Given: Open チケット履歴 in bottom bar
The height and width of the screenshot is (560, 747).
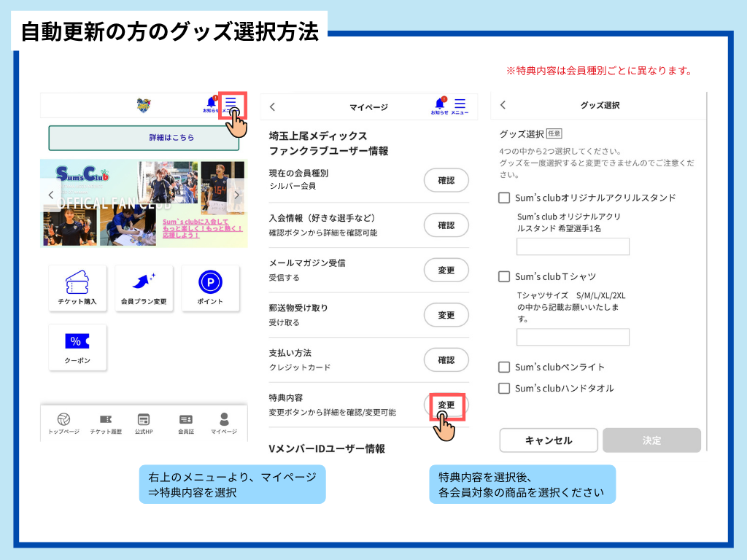Looking at the screenshot, I should [x=106, y=424].
